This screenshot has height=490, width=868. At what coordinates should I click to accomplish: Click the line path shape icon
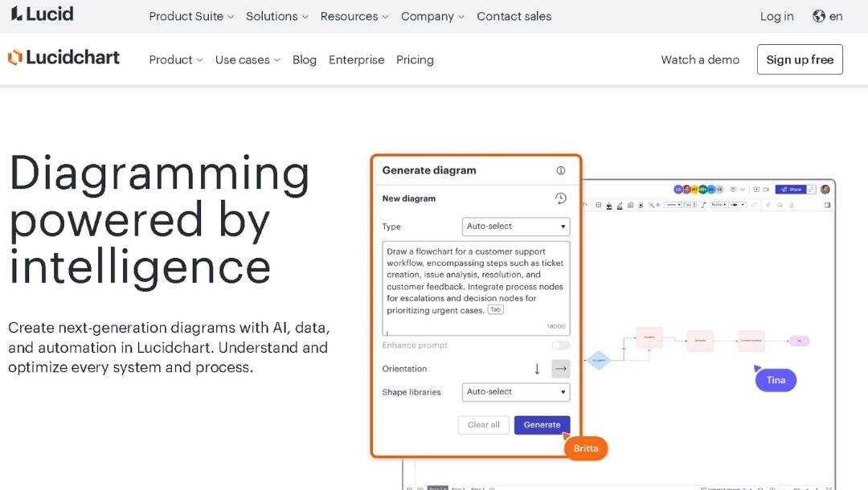[x=703, y=205]
